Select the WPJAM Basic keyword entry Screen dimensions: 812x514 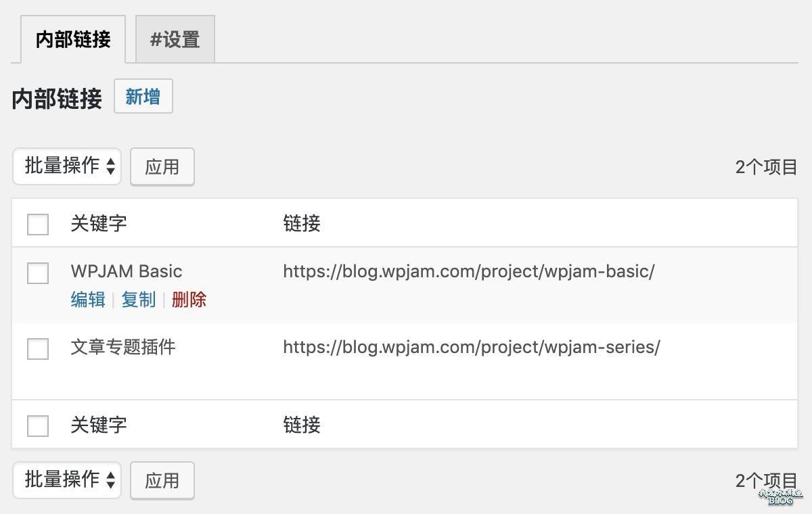[x=126, y=271]
